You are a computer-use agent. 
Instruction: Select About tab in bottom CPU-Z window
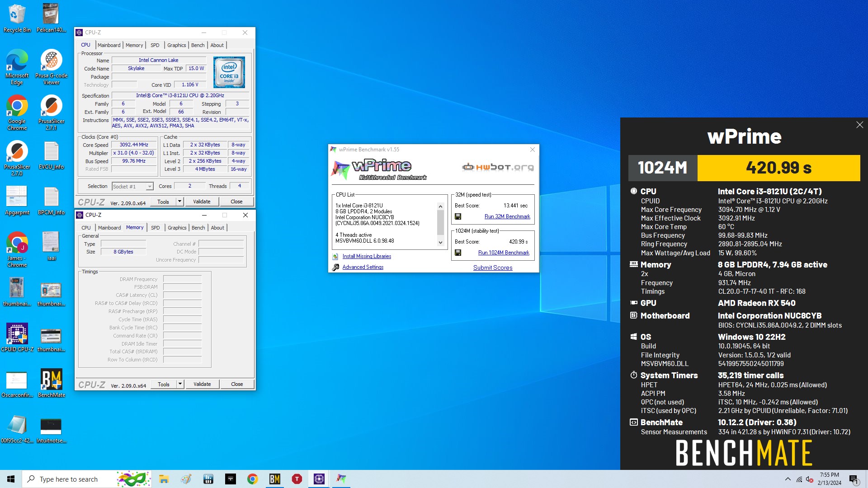point(217,228)
